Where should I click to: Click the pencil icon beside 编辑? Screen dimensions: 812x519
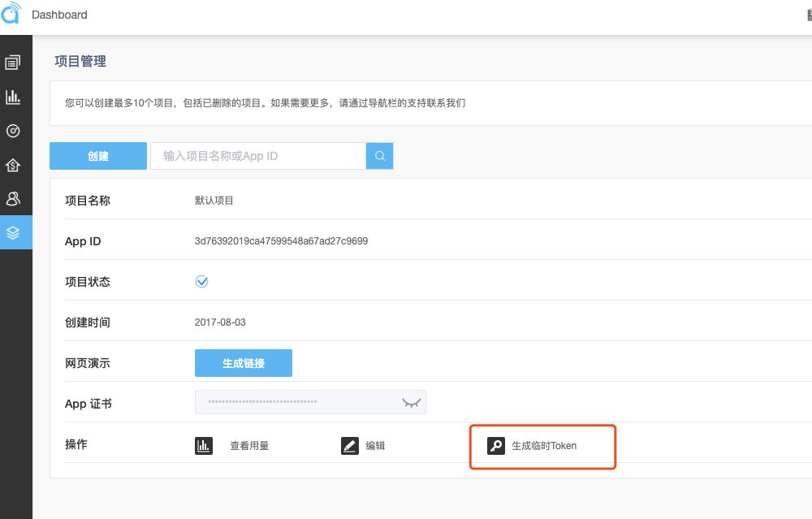349,445
